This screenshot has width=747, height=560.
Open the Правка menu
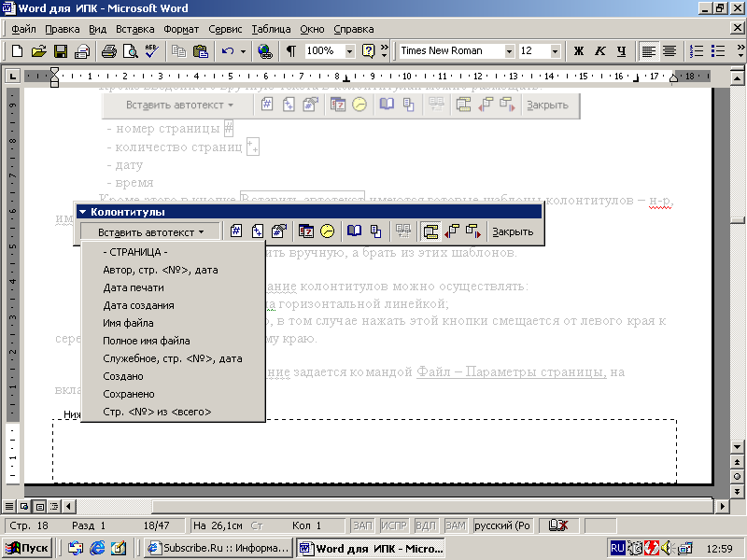[62, 29]
